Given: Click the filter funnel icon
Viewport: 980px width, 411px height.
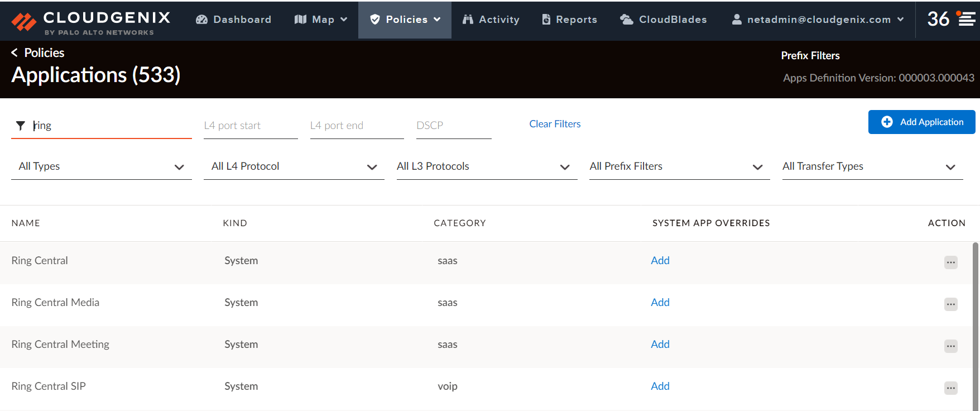Looking at the screenshot, I should (21, 126).
